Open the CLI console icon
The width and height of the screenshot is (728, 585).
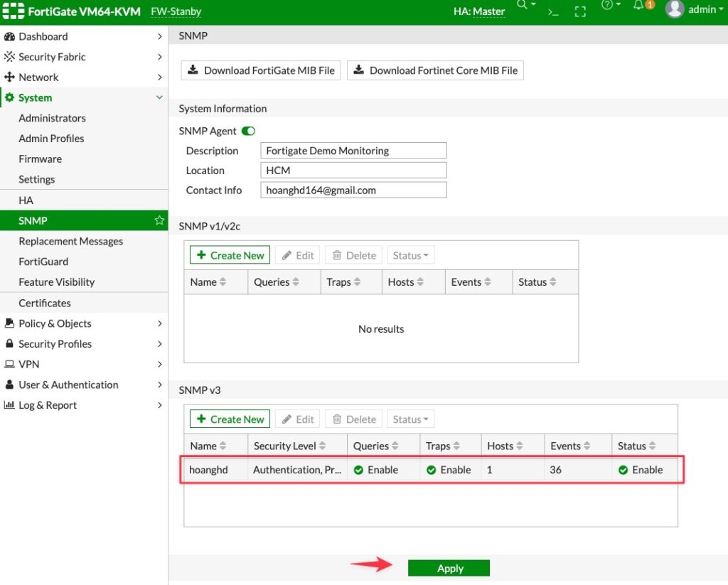[x=553, y=12]
